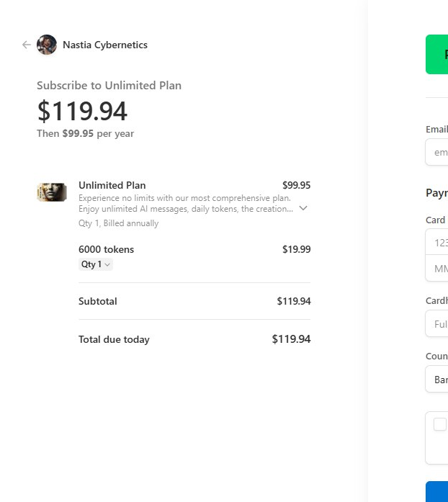The image size is (448, 502).
Task: Click the Unlimited Plan product thumbnail
Action: (52, 192)
